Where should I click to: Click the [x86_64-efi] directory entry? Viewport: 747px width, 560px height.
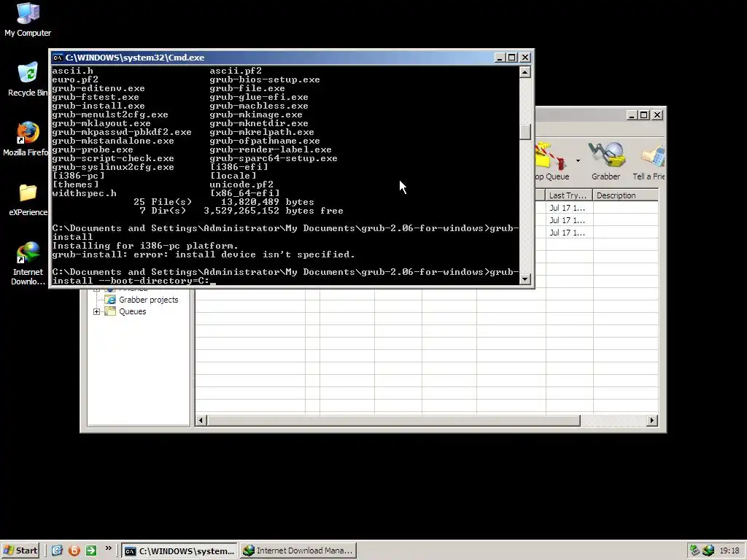point(245,193)
